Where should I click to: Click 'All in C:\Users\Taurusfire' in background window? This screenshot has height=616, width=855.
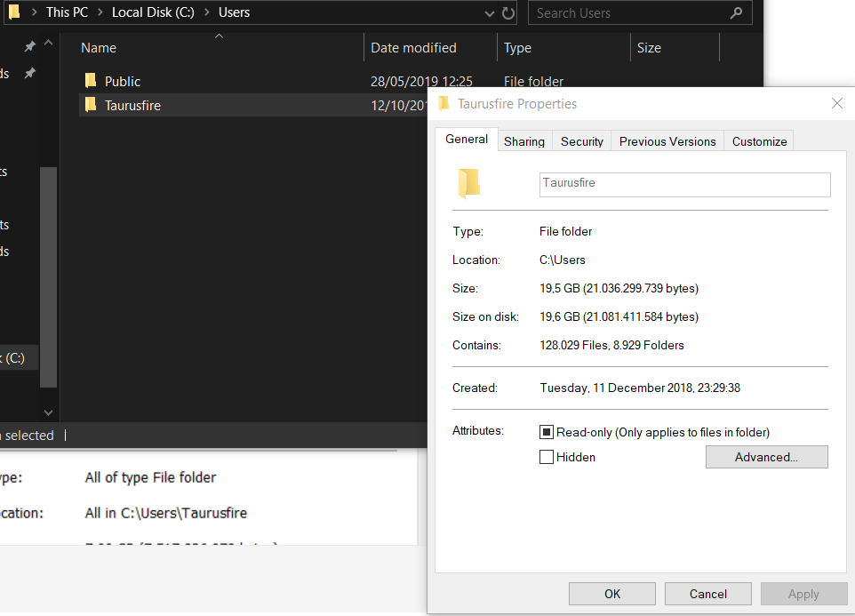[166, 513]
